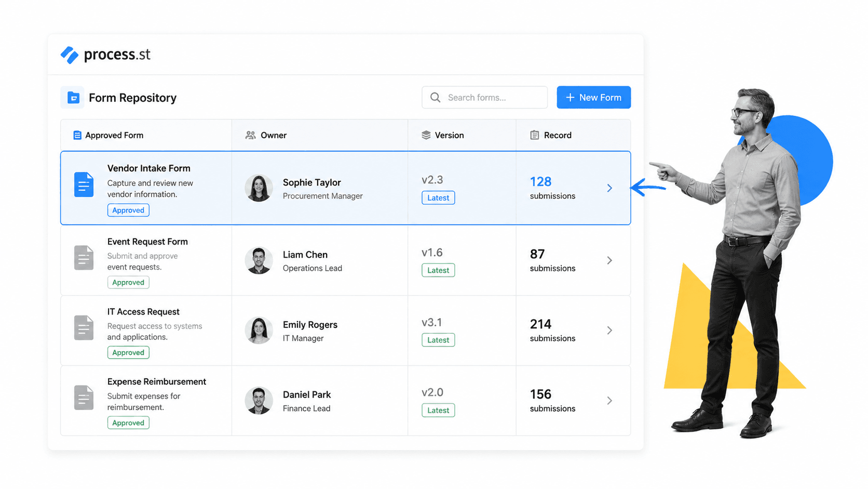This screenshot has width=868, height=489.
Task: Open the Event Request Form title
Action: pyautogui.click(x=147, y=242)
